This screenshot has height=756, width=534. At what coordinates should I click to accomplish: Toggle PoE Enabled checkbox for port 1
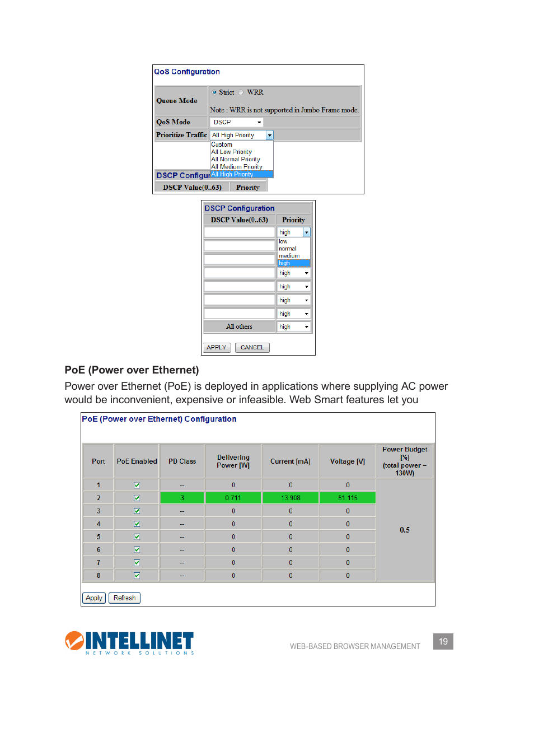coord(137,486)
